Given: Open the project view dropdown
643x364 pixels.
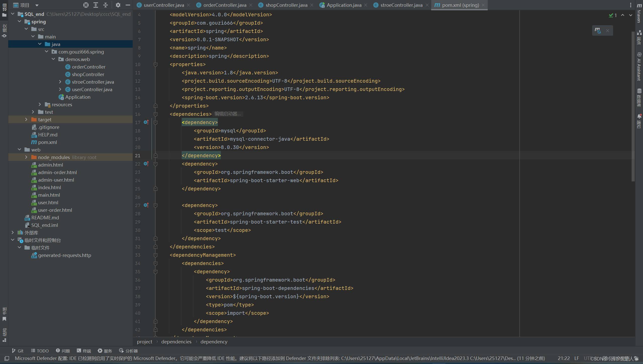Looking at the screenshot, I should coord(37,5).
